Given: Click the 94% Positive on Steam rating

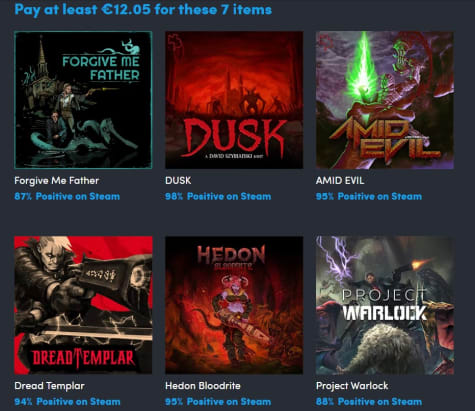Looking at the screenshot, I should (x=67, y=402).
